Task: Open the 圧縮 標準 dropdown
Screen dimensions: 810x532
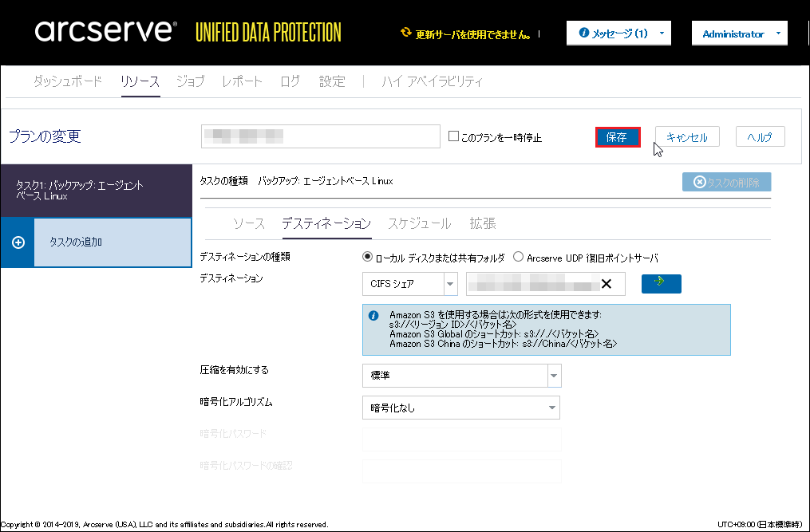Action: [555, 376]
